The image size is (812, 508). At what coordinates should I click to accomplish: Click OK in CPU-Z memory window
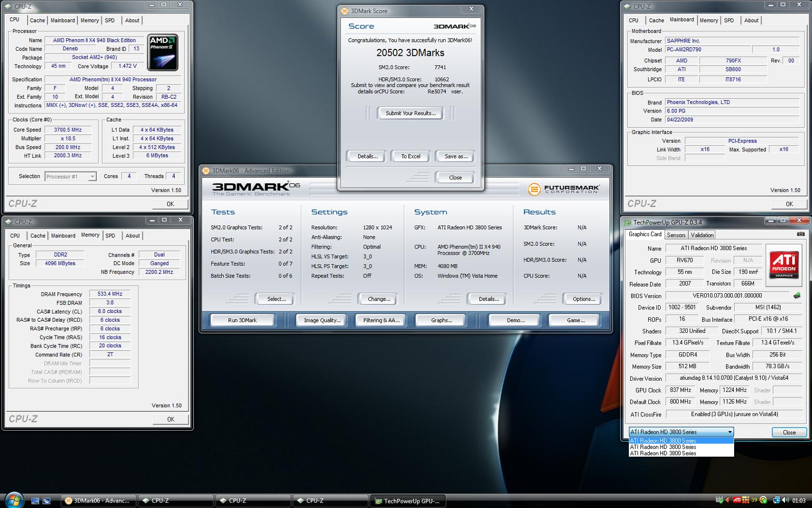(x=170, y=419)
